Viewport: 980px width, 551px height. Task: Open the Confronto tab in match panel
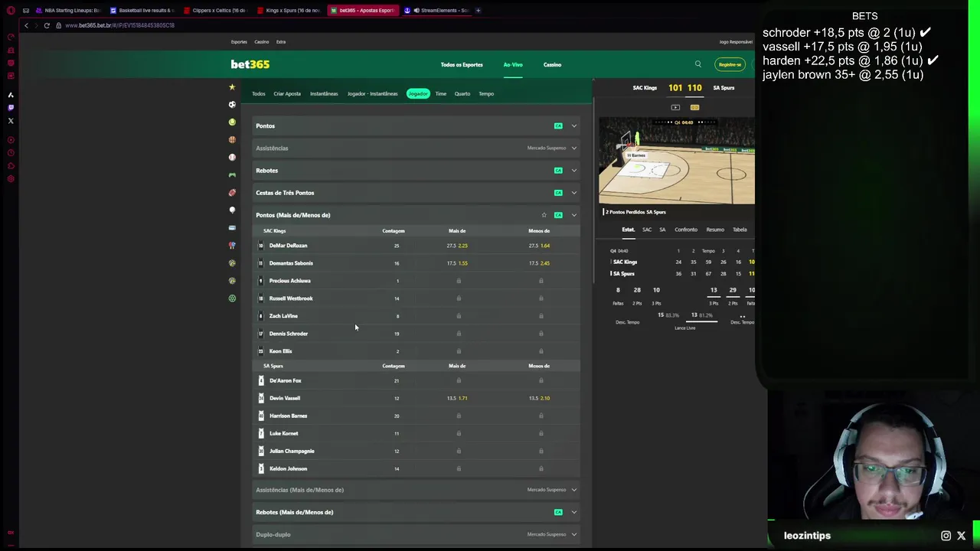point(686,230)
